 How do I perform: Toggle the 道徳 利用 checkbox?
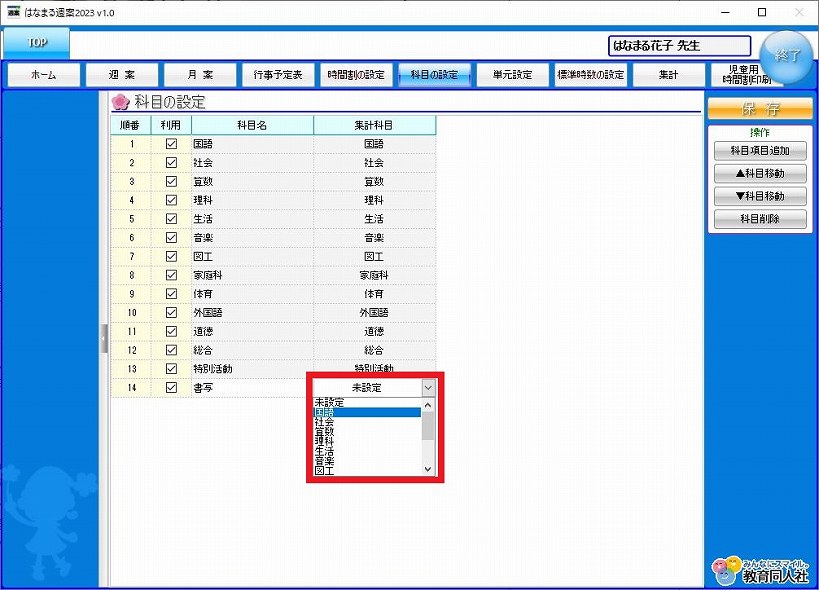click(x=171, y=331)
